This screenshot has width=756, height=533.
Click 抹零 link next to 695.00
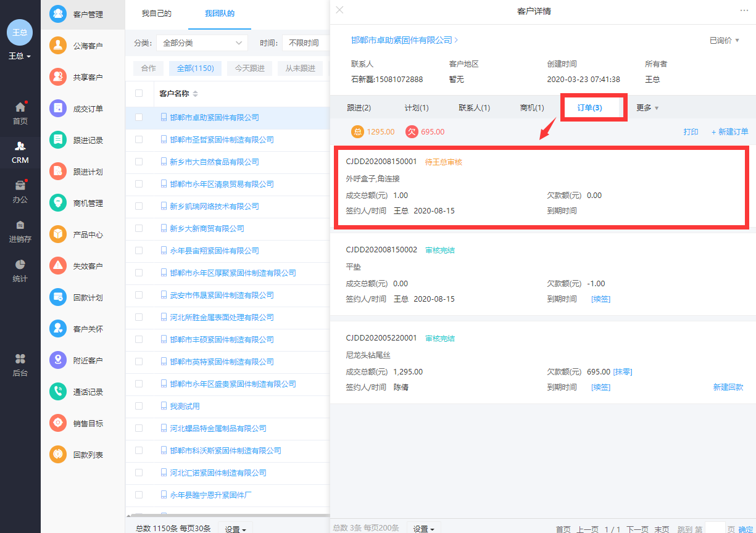coord(623,372)
